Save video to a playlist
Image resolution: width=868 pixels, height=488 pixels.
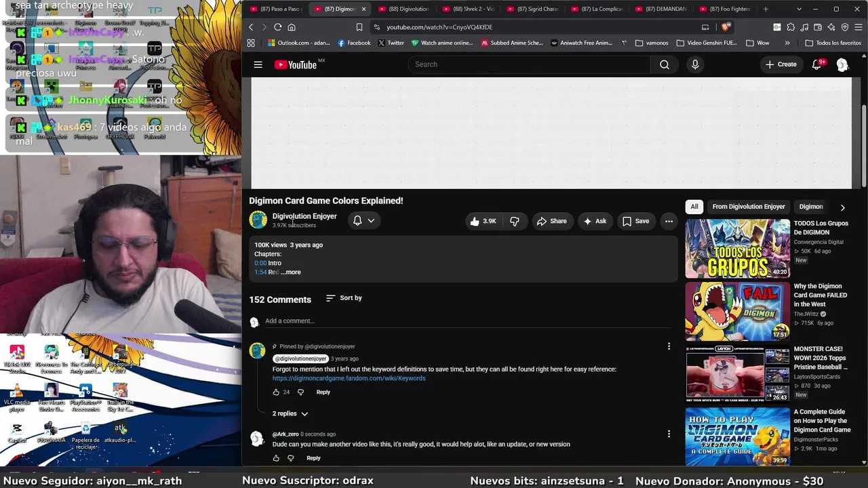(x=635, y=221)
